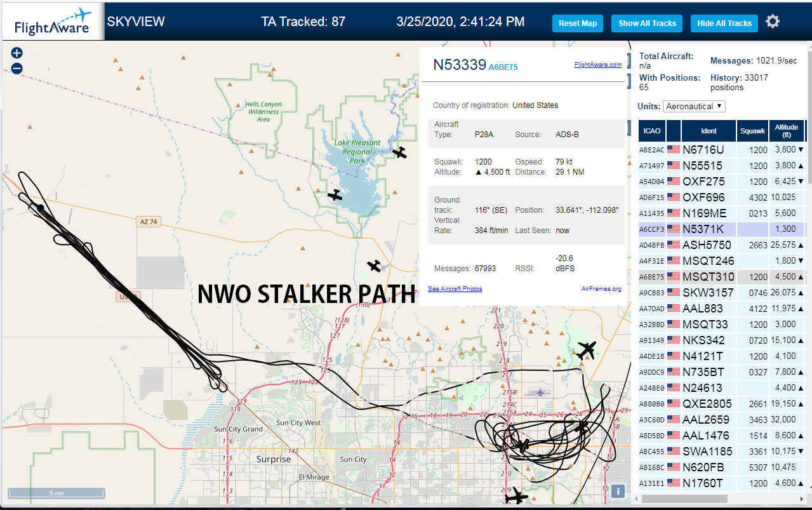
Task: Select aircraft icon northeast of Lake Pleasant
Action: (399, 152)
